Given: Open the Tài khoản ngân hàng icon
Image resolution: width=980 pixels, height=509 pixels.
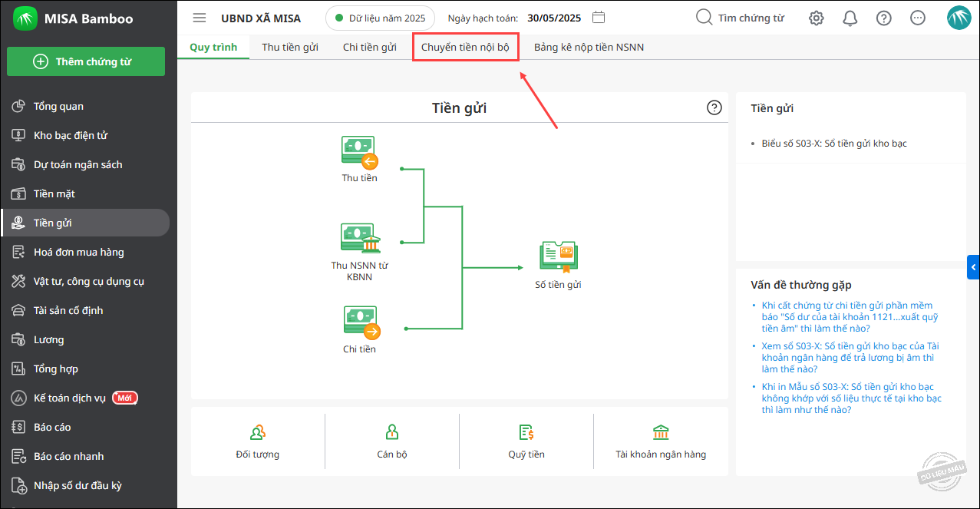Looking at the screenshot, I should pos(661,432).
